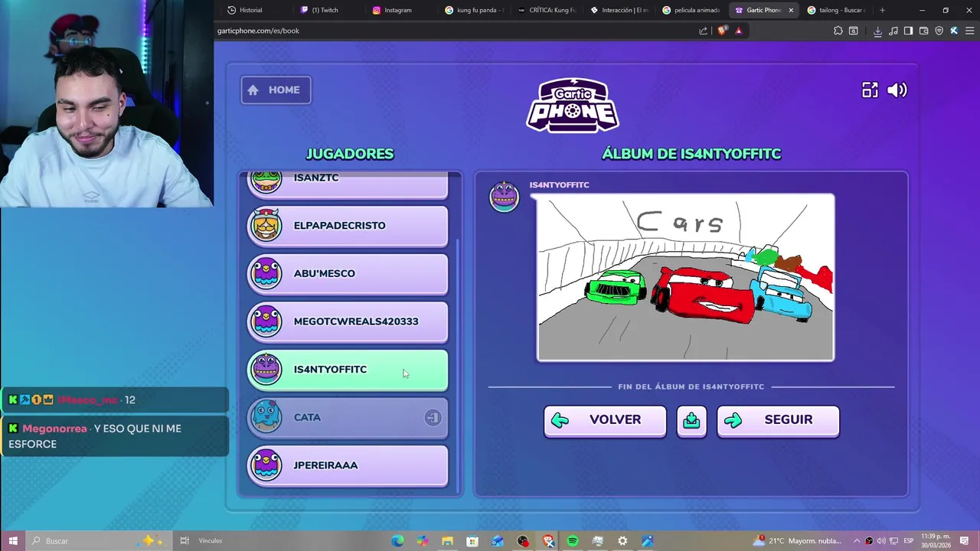The width and height of the screenshot is (980, 551).
Task: Toggle fullscreen mode in Gartic Phone
Action: click(870, 90)
